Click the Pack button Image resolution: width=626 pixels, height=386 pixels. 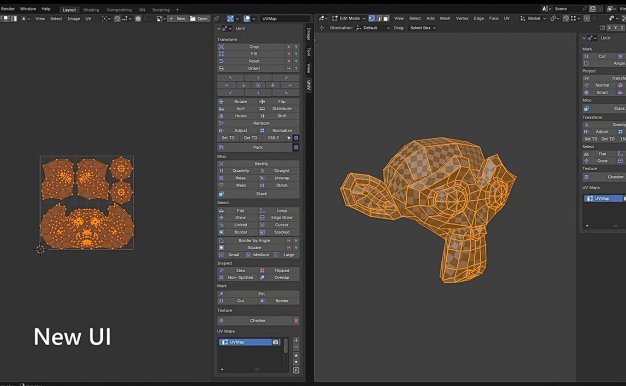click(x=255, y=147)
